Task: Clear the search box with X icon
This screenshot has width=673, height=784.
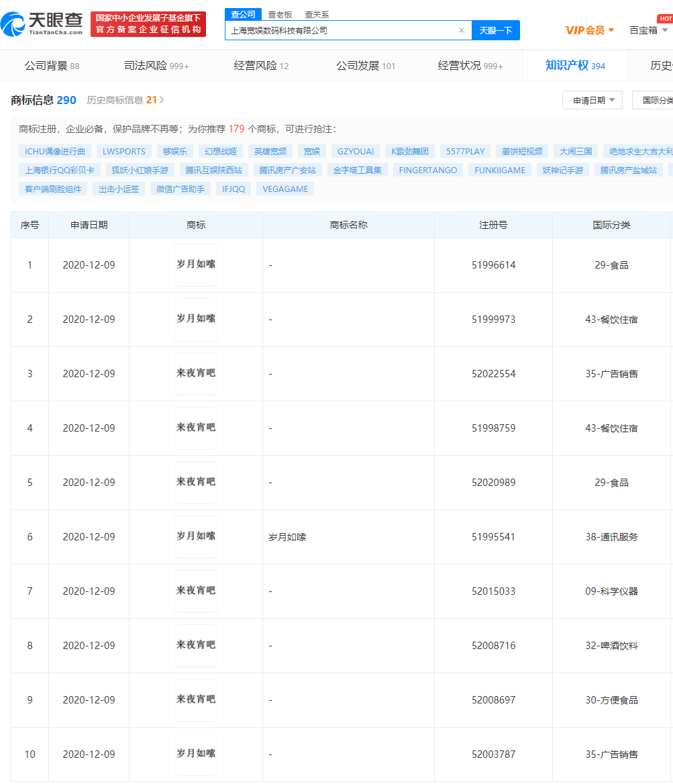Action: click(x=462, y=30)
